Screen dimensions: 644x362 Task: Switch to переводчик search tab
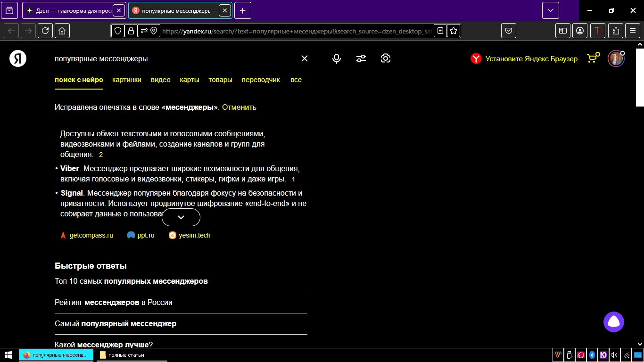[x=261, y=80]
